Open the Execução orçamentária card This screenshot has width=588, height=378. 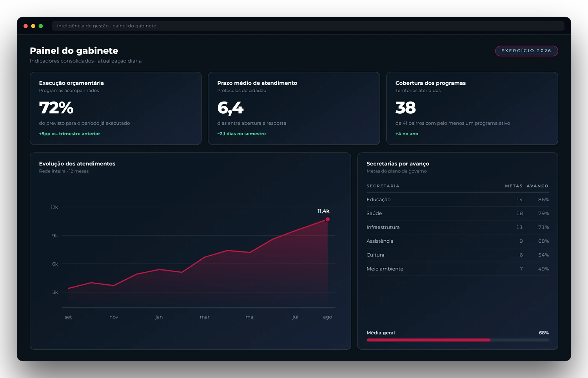(116, 108)
